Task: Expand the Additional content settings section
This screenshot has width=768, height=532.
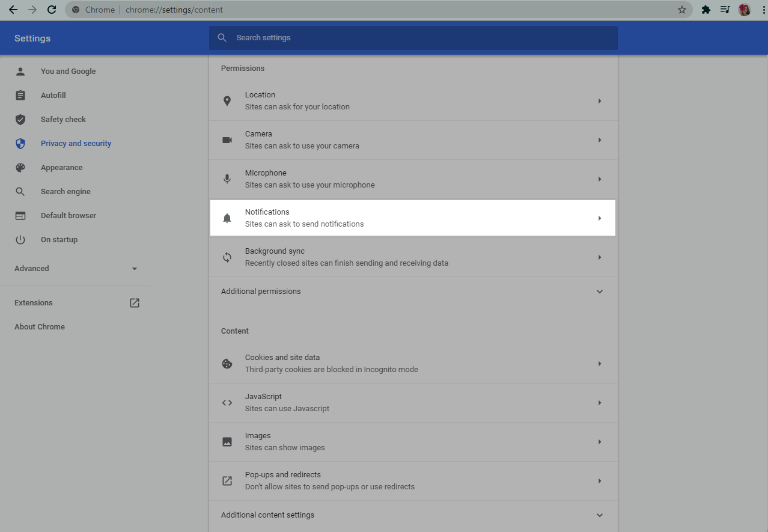Action: (599, 515)
